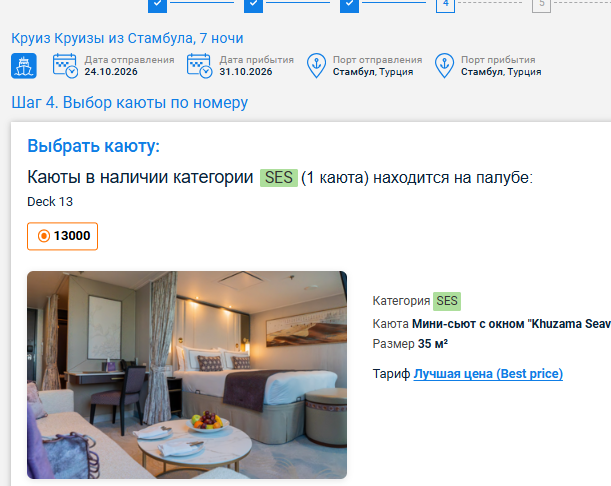The height and width of the screenshot is (486, 611).
Task: Click the step 5 progress indicator
Action: tap(542, 5)
